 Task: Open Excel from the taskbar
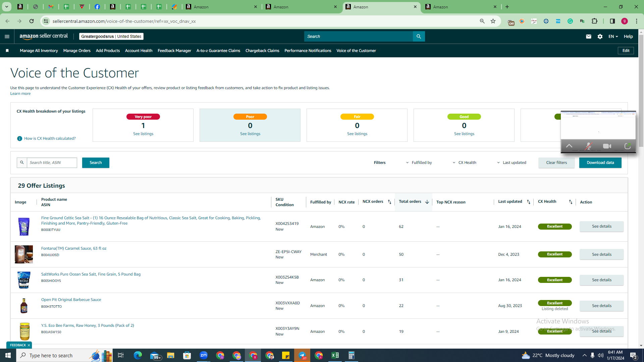pos(335,355)
